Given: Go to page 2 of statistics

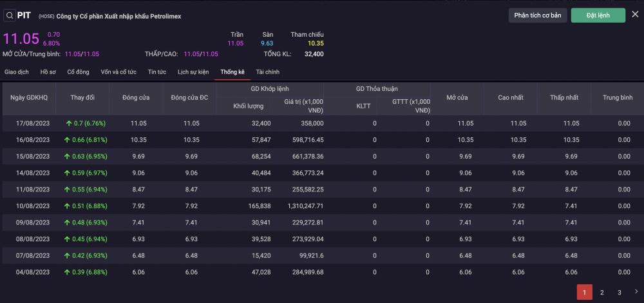Looking at the screenshot, I should point(601,293).
